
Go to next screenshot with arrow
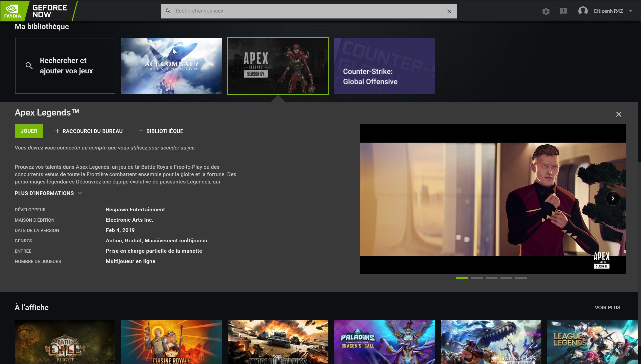pyautogui.click(x=612, y=198)
